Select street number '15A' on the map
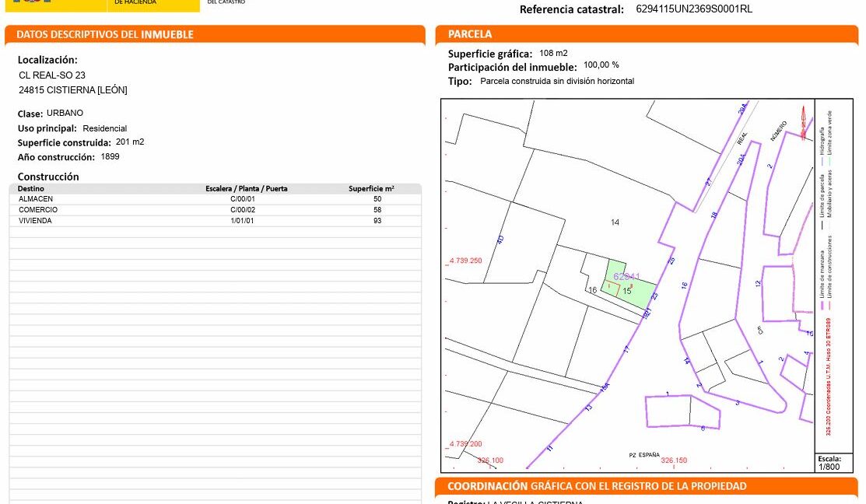 tap(605, 387)
